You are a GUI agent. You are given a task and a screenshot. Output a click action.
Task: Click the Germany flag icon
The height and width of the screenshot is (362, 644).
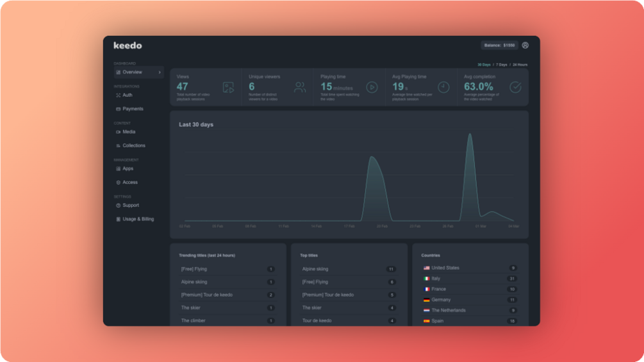[426, 300]
